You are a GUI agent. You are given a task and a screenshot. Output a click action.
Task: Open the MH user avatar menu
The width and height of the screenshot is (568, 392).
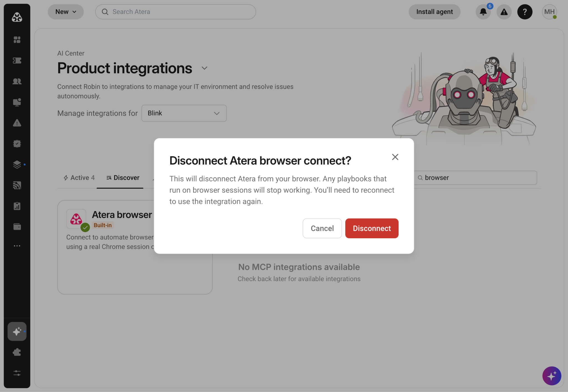click(x=549, y=12)
